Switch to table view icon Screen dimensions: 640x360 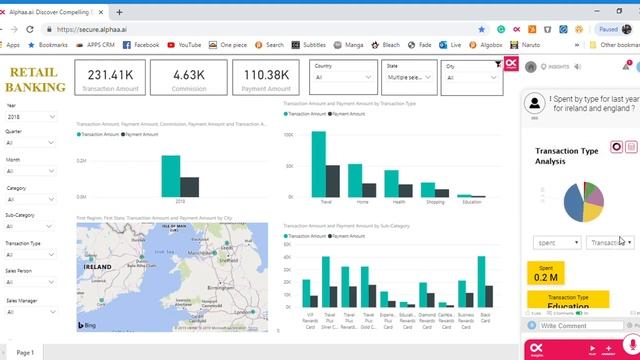(631, 147)
